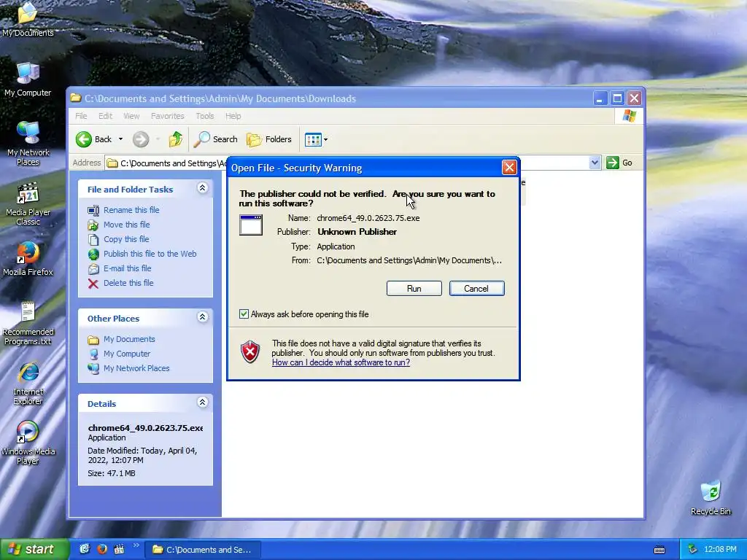The image size is (747, 560).
Task: Click the Forward arrow icon
Action: click(141, 139)
